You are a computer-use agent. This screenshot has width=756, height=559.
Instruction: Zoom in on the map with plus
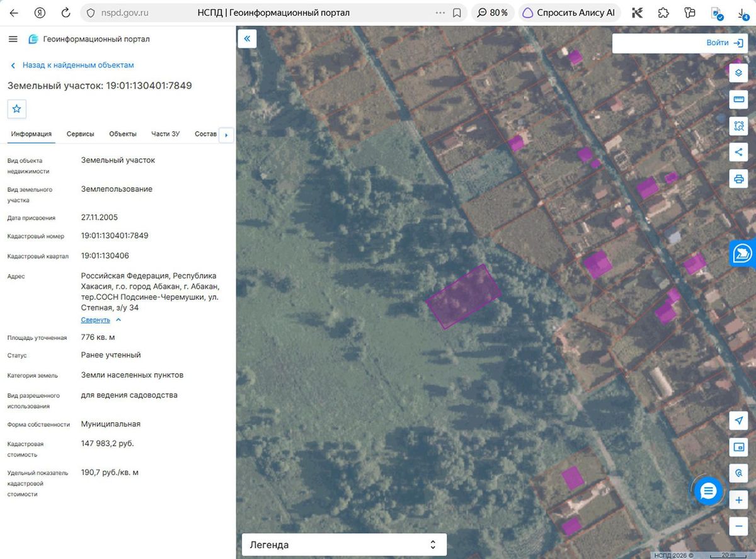[x=739, y=500]
